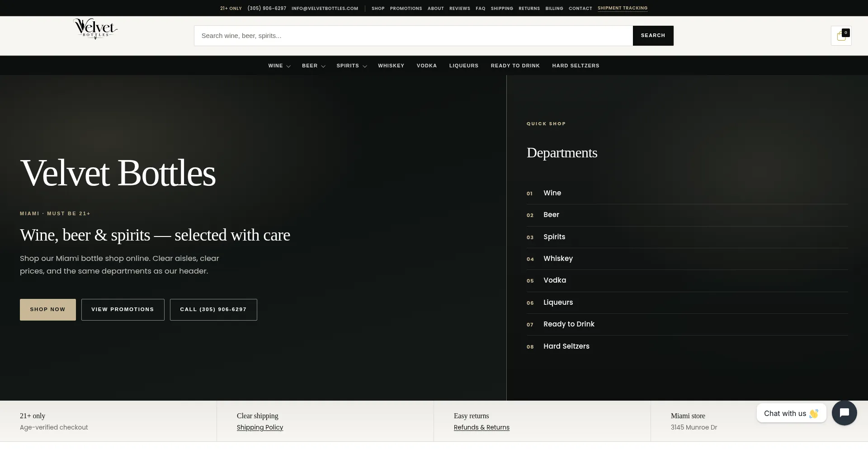Click the 'Departments' heading
The width and height of the screenshot is (868, 449).
click(x=562, y=153)
